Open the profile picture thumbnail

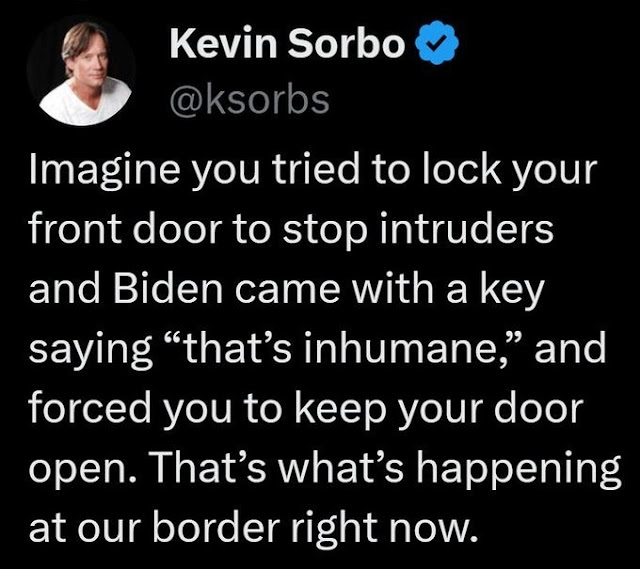coord(81,71)
